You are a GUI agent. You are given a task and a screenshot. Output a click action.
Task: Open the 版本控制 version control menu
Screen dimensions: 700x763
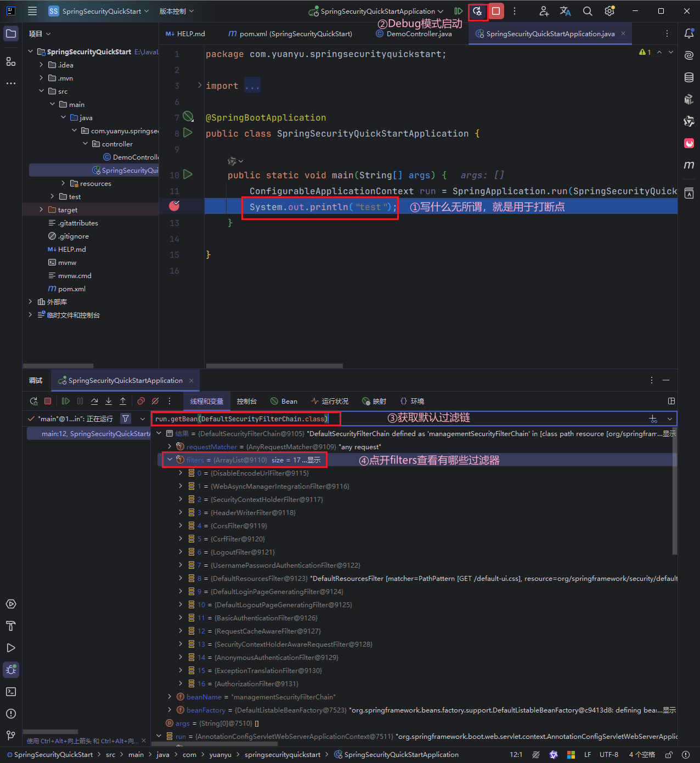176,11
